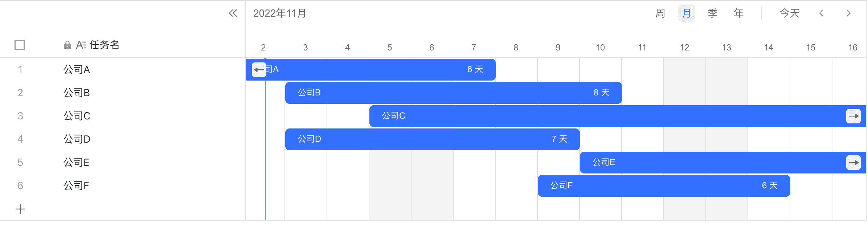
Task: Go to next period with right chevron
Action: (x=848, y=13)
